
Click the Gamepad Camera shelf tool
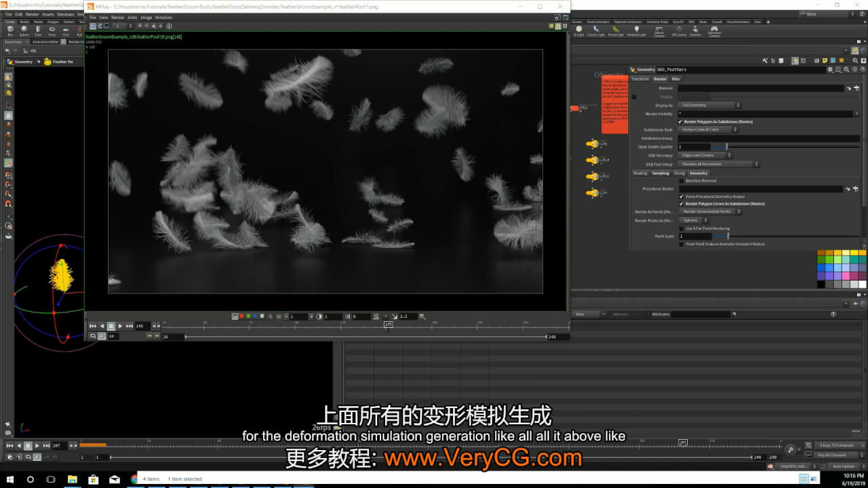pyautogui.click(x=714, y=32)
